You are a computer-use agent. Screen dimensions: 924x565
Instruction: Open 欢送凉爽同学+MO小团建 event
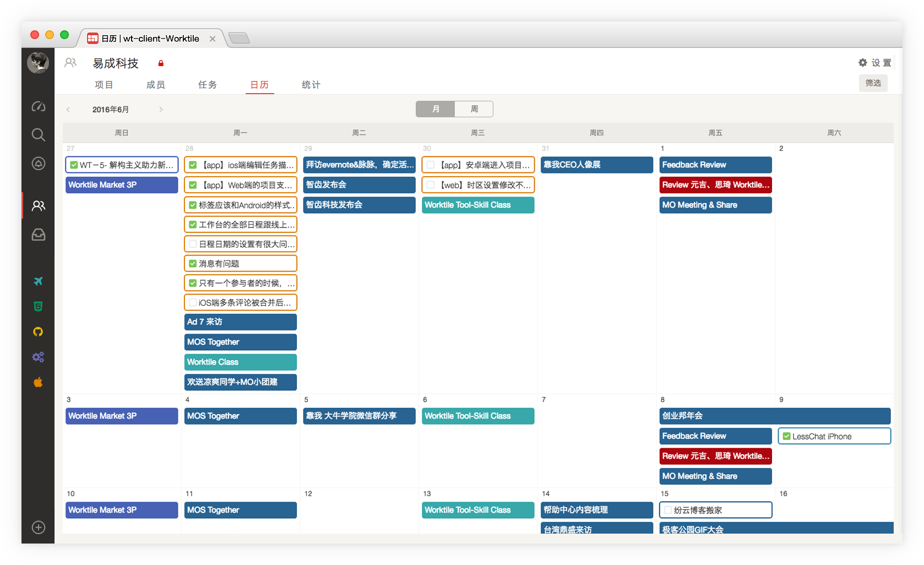point(241,382)
